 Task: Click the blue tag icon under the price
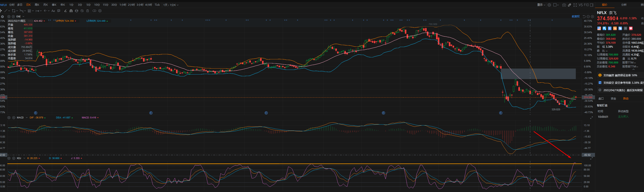point(620,29)
